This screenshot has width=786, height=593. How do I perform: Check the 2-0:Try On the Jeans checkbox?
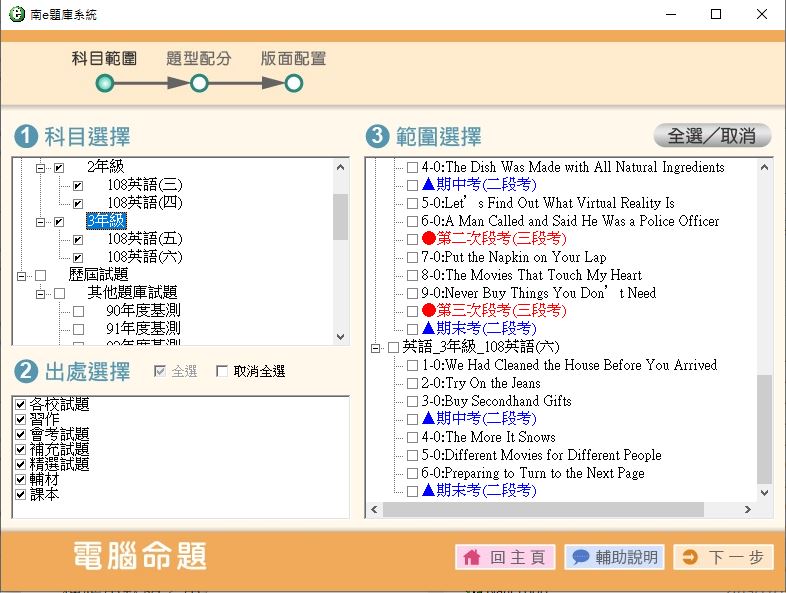[412, 384]
